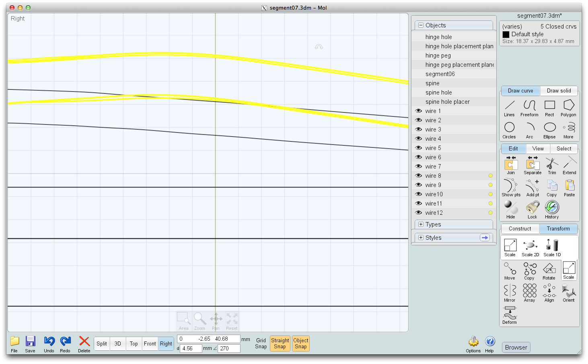This screenshot has height=364, width=588.
Task: Switch to the Draw curve tab
Action: coord(520,91)
